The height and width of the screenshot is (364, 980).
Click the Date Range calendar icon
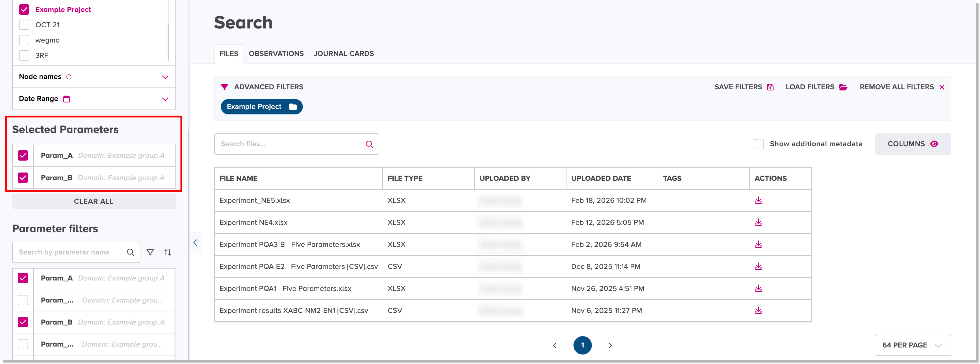point(67,99)
